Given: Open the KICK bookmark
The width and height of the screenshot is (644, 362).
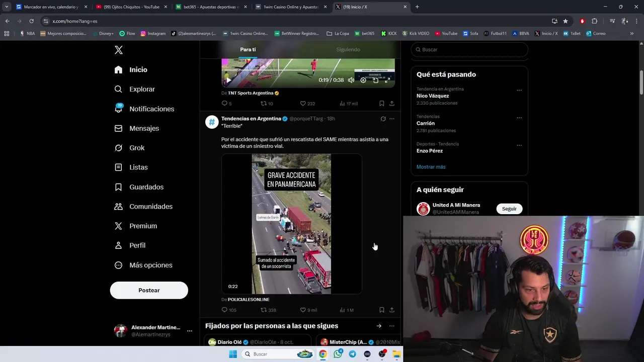Looking at the screenshot, I should click(389, 34).
